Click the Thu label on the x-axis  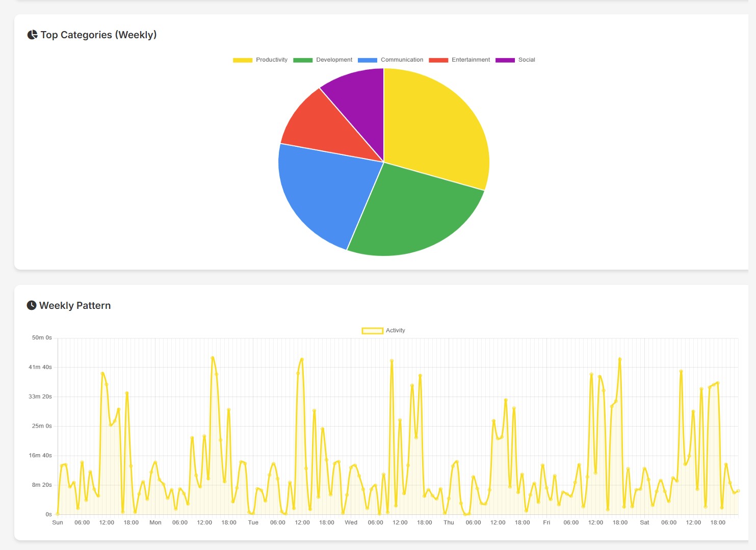pyautogui.click(x=449, y=522)
